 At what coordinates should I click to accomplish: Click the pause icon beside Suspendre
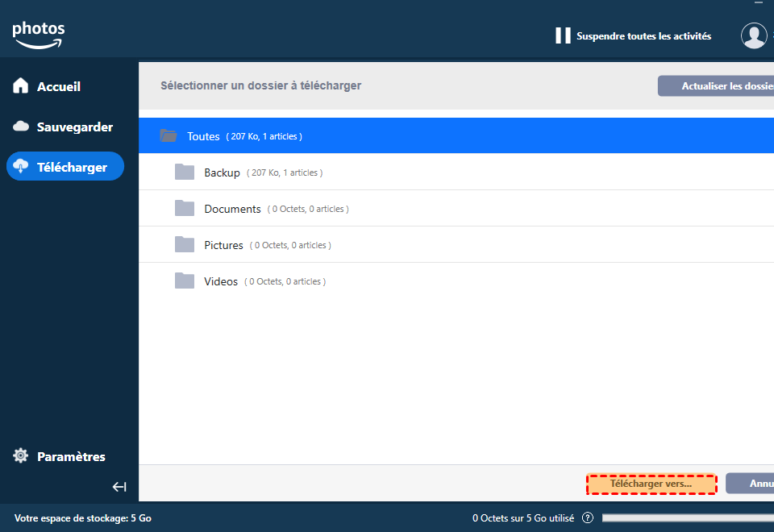[563, 35]
